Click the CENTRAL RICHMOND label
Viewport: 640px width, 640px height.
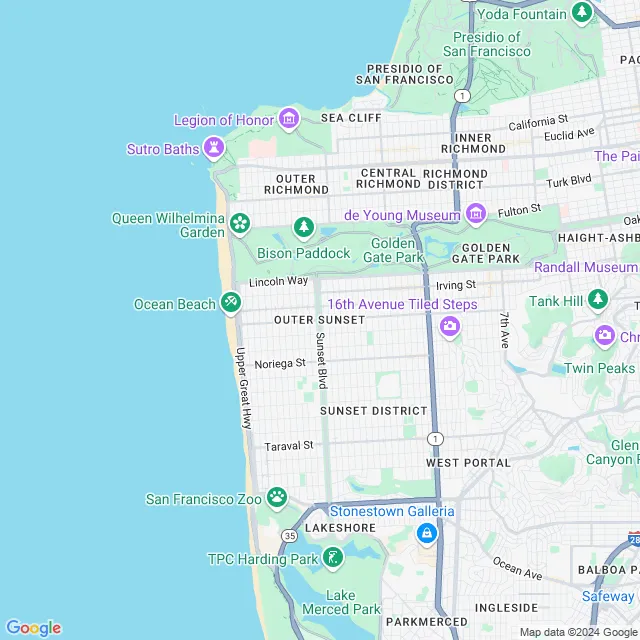(x=388, y=179)
